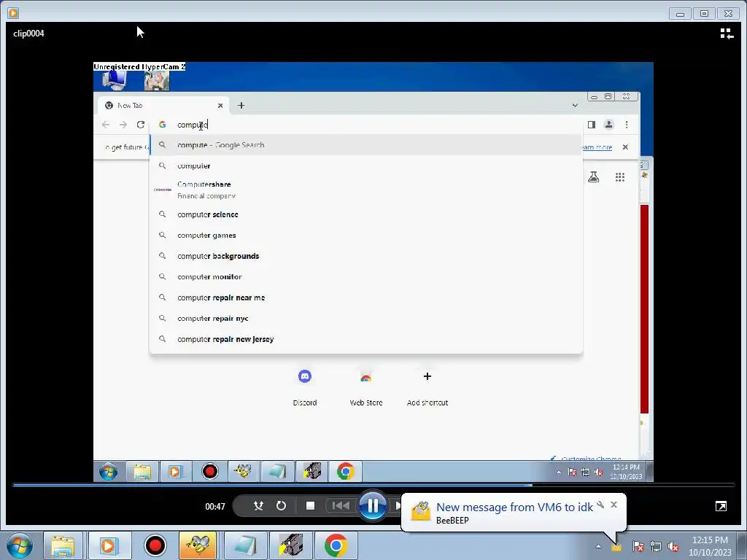Click the BeeBEEP envelope tray icon
The image size is (747, 560).
617,548
